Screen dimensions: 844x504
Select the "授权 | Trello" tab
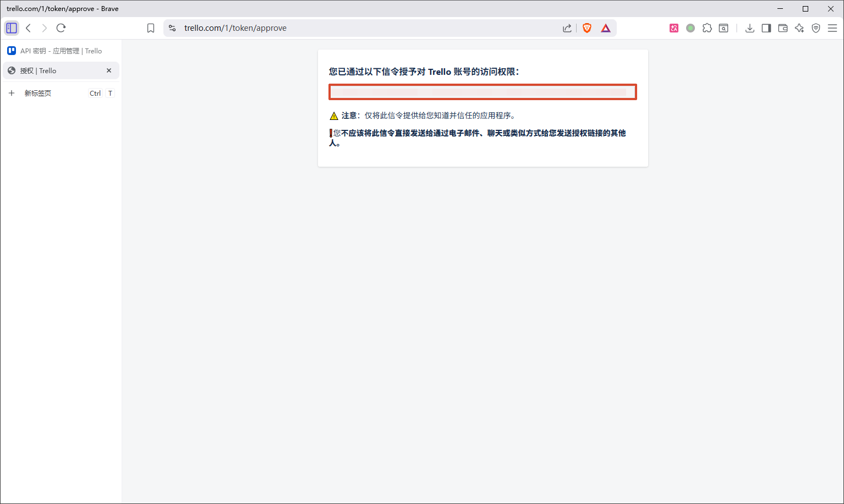point(61,70)
